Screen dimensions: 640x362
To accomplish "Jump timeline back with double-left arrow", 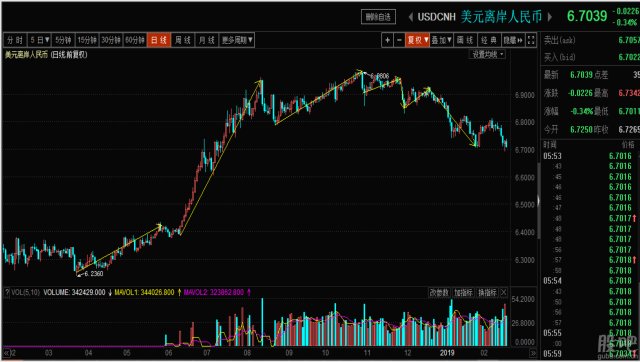I will 7,353.
